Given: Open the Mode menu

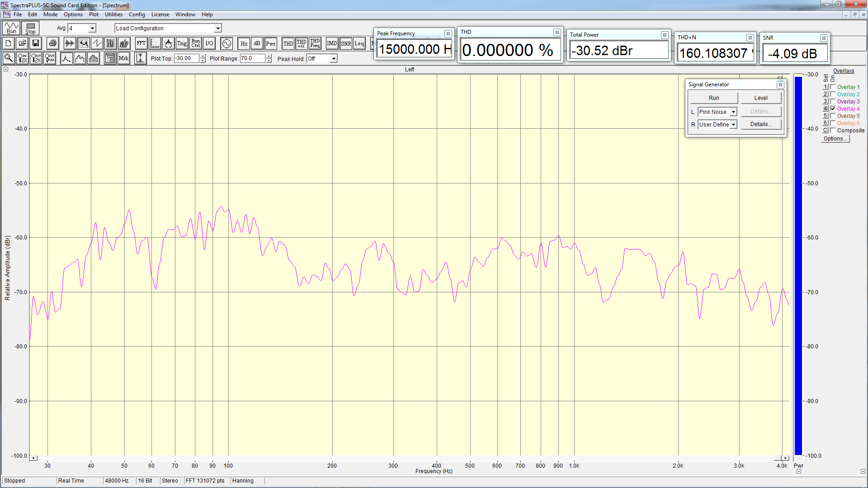Looking at the screenshot, I should 50,14.
